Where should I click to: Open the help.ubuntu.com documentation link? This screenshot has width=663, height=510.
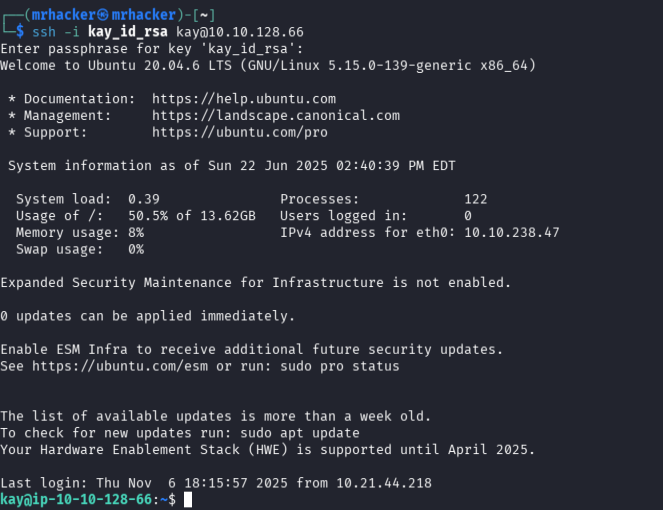coord(244,99)
